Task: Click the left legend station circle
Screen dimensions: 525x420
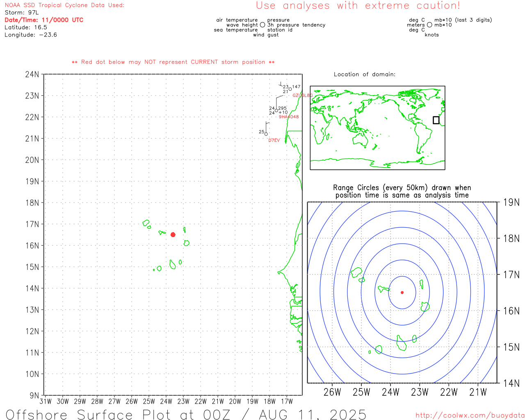Action: [x=262, y=25]
